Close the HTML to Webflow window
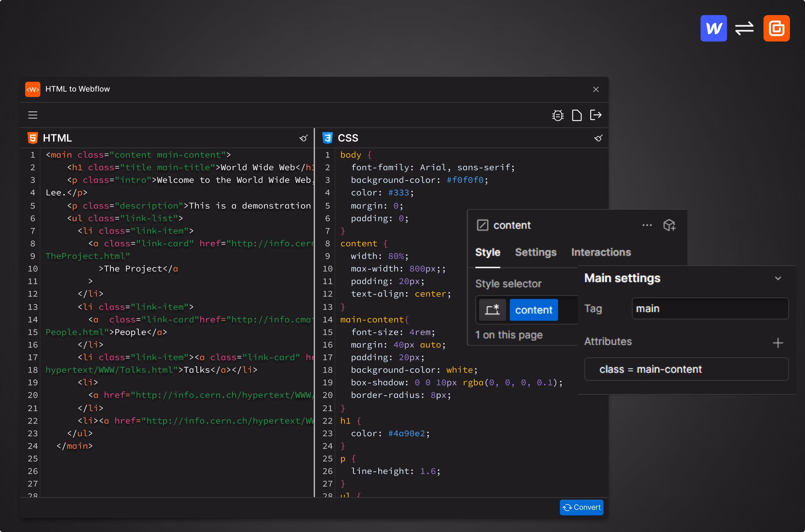Viewport: 805px width, 532px height. (x=596, y=89)
